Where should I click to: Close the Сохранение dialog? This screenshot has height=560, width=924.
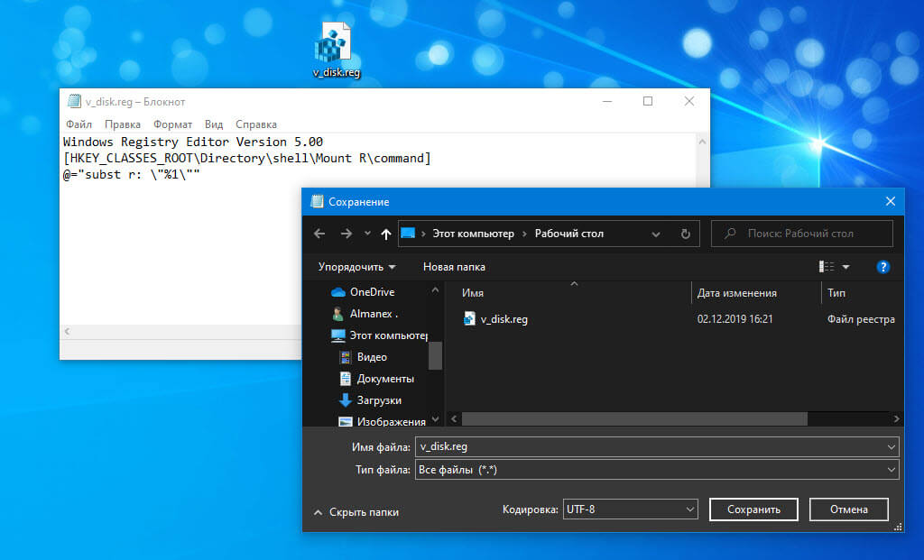[891, 201]
